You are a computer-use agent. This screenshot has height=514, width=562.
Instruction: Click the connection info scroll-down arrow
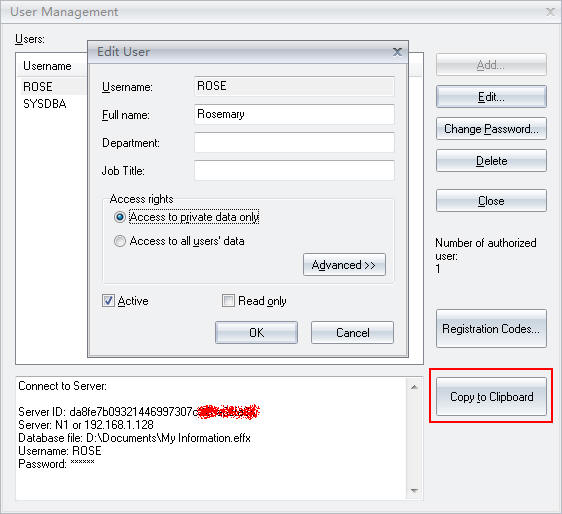pos(414,491)
